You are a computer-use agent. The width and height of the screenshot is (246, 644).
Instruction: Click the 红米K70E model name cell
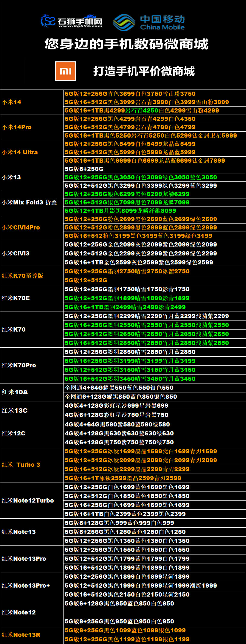[x=32, y=298]
